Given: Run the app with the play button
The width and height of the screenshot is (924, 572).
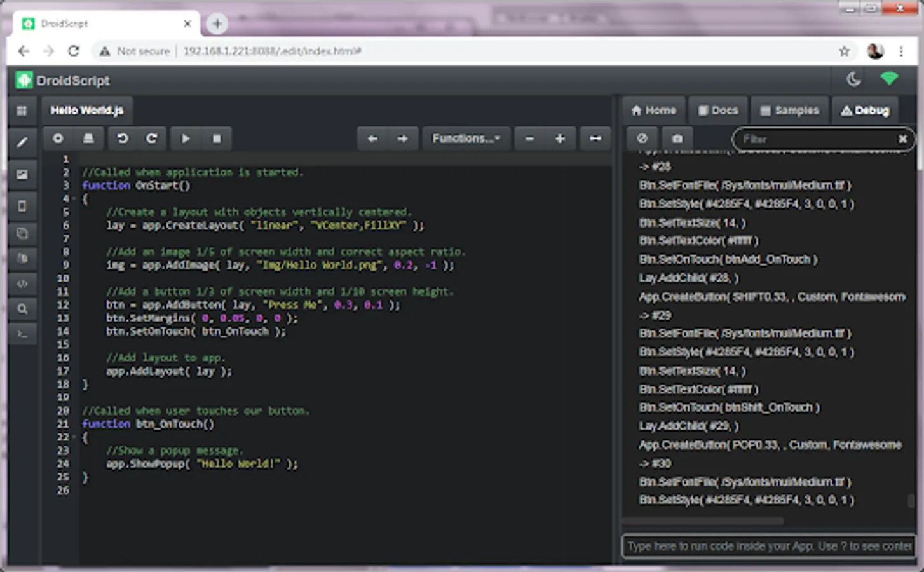Looking at the screenshot, I should 186,139.
